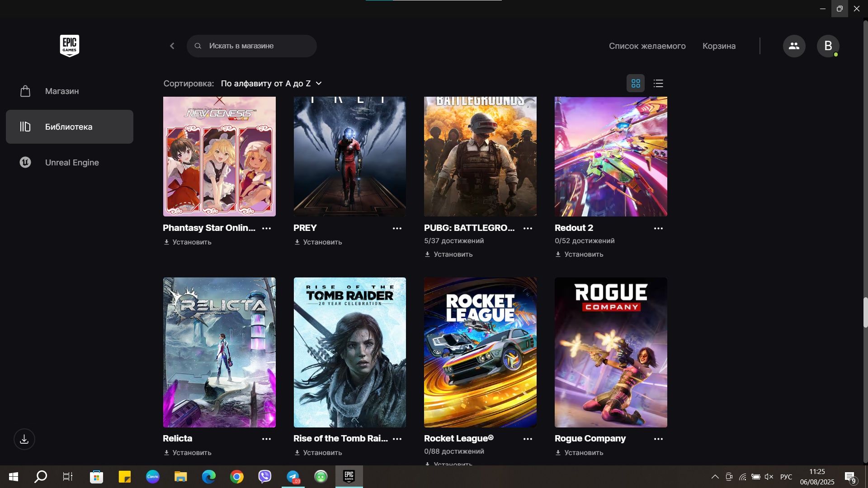Click the Rocket League® title text
Image resolution: width=868 pixels, height=488 pixels.
pyautogui.click(x=459, y=439)
